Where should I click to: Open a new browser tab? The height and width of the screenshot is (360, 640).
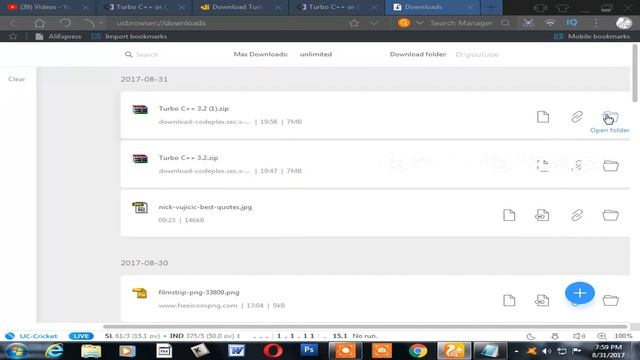coord(491,7)
